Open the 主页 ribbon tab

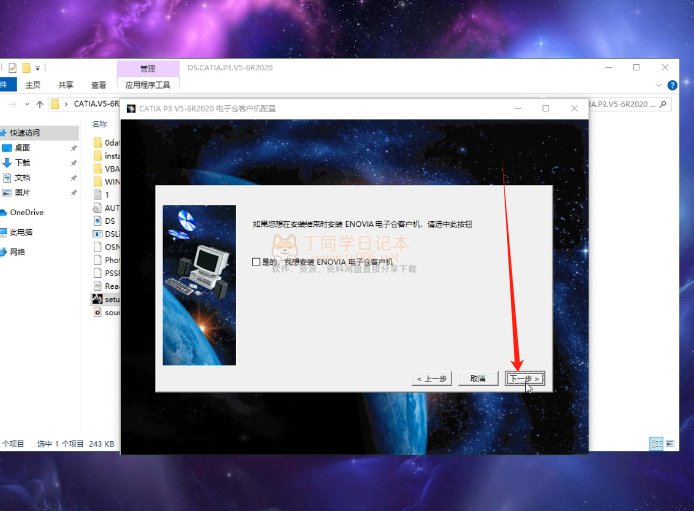33,85
